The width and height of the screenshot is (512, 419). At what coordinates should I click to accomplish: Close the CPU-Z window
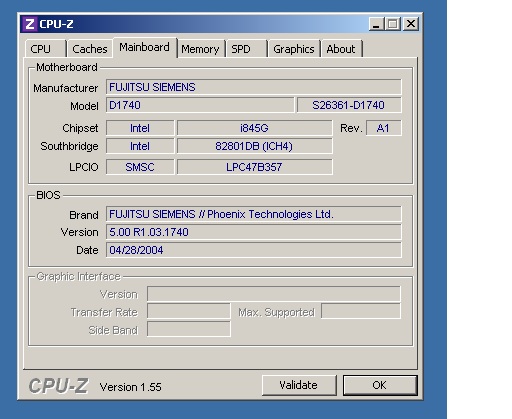pos(411,24)
